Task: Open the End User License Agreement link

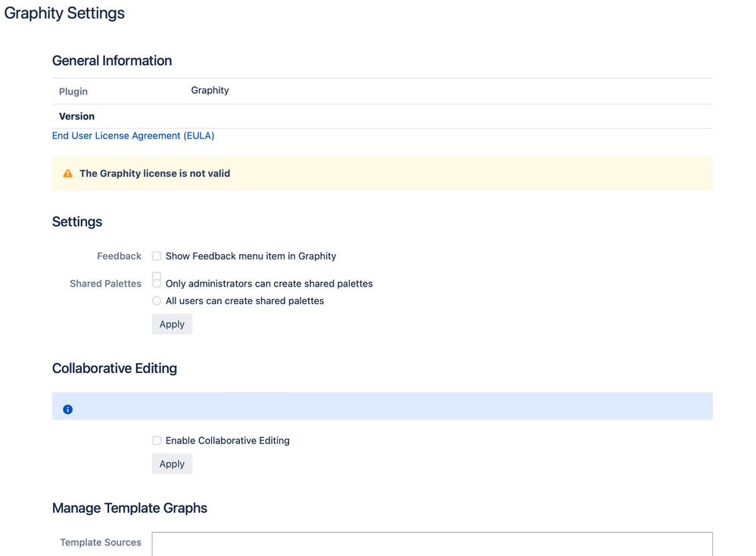Action: pyautogui.click(x=133, y=136)
